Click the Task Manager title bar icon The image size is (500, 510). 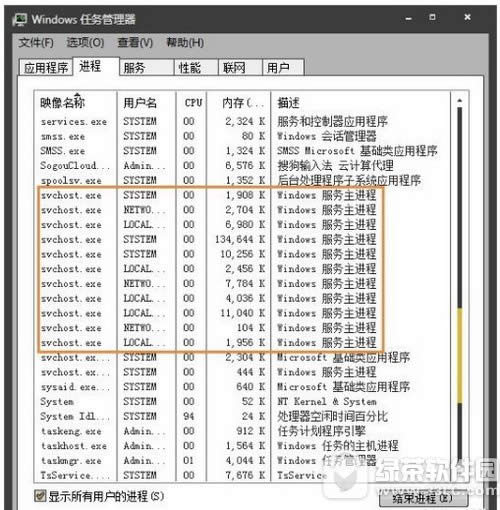pos(19,19)
